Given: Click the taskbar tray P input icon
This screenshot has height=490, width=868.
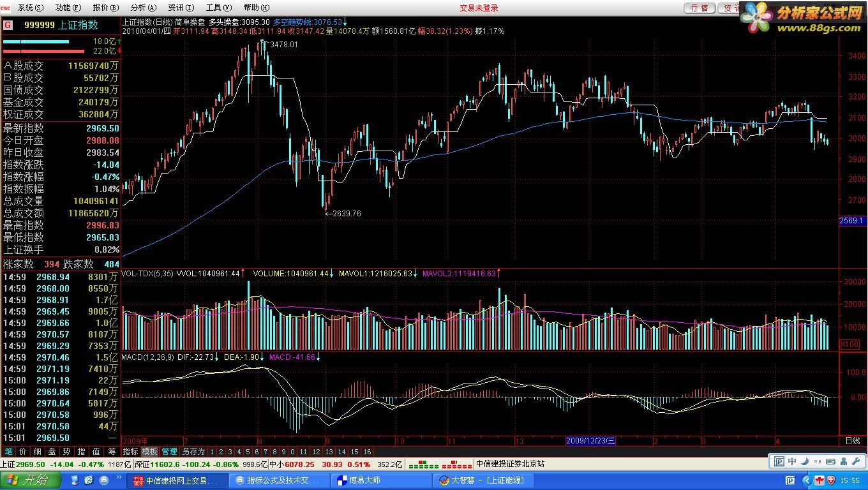Looking at the screenshot, I should coord(790,480).
